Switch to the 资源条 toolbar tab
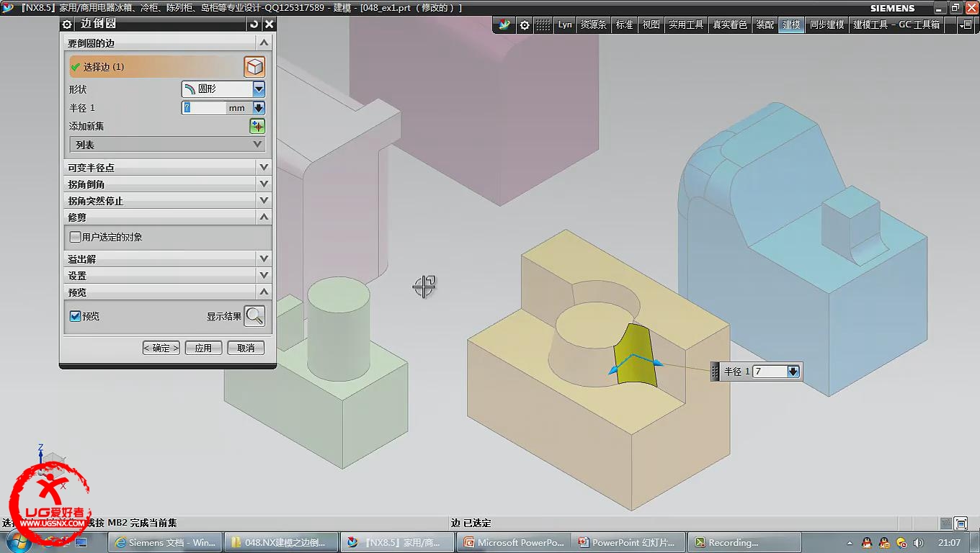 click(593, 24)
